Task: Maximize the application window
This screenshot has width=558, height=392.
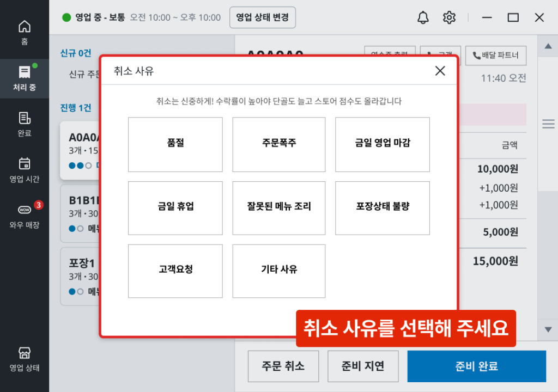Action: click(x=513, y=17)
